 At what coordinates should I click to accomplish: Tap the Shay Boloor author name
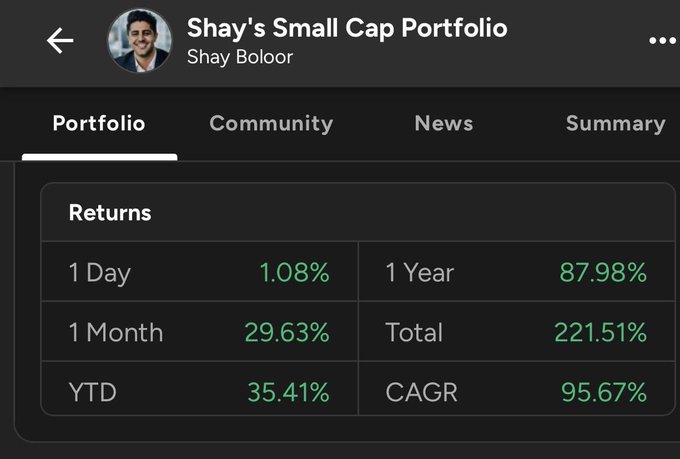click(x=240, y=57)
